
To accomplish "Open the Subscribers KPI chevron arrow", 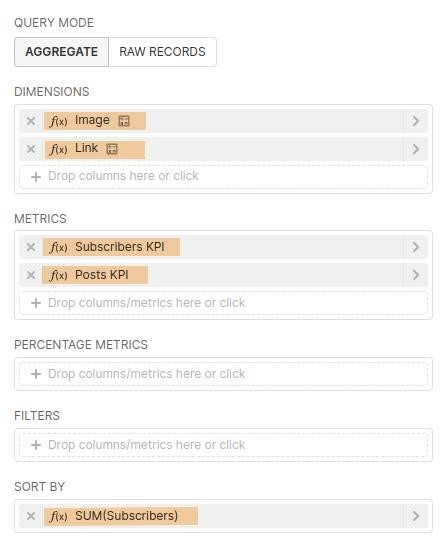I will pos(415,247).
